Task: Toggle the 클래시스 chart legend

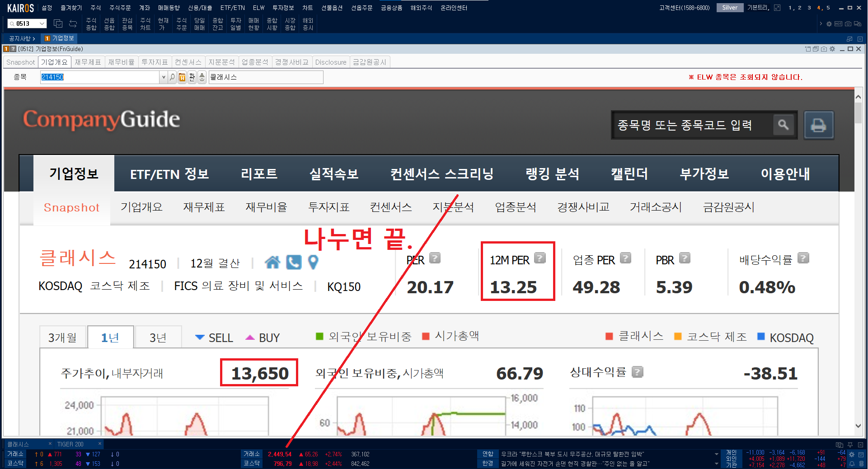Action: [634, 336]
